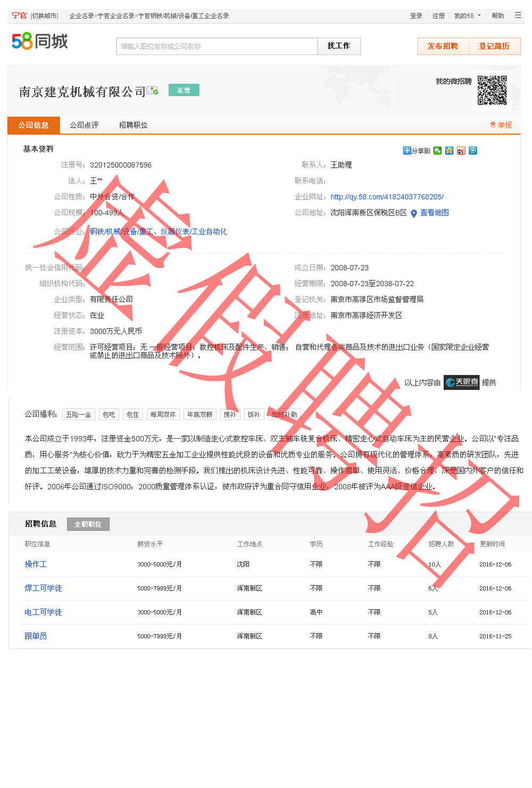Open the company website URL link
The width and height of the screenshot is (532, 788).
coord(387,197)
